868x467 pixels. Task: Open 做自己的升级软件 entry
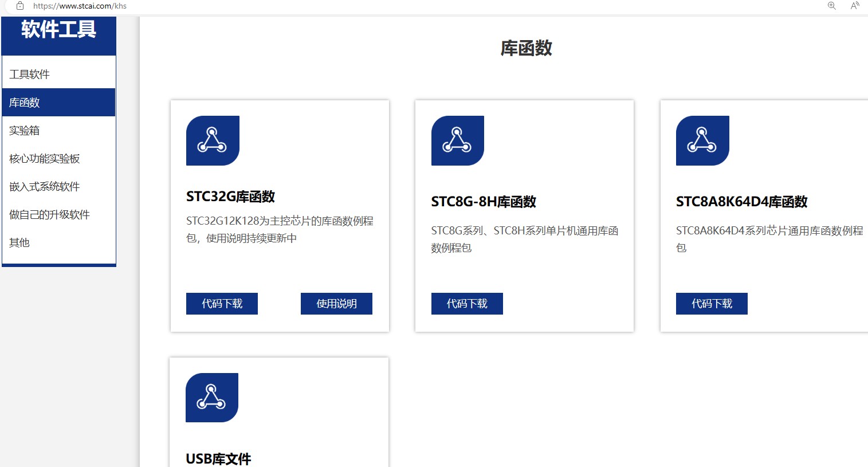59,215
